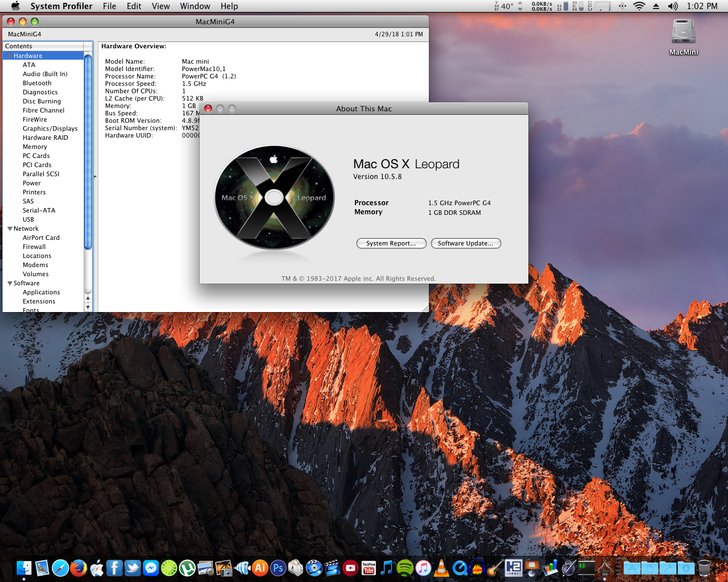This screenshot has height=582, width=728.
Task: Launch Firefox from the dock
Action: [78, 568]
